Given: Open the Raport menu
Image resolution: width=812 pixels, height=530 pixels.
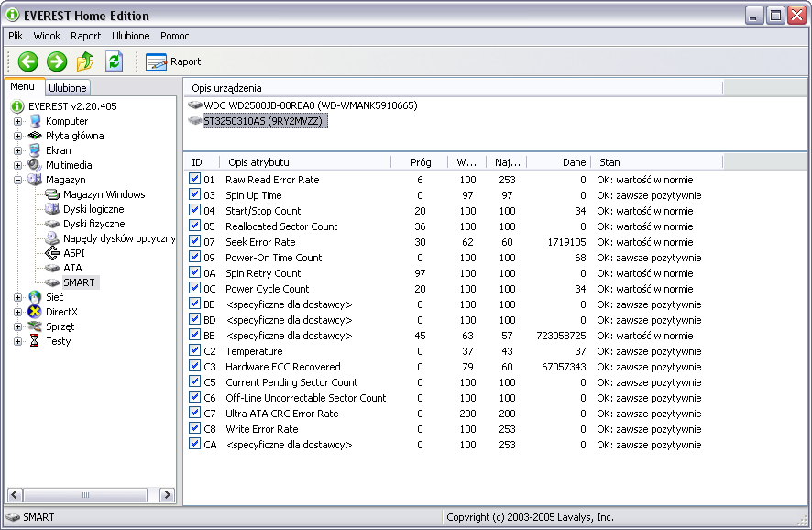Looking at the screenshot, I should coord(86,36).
